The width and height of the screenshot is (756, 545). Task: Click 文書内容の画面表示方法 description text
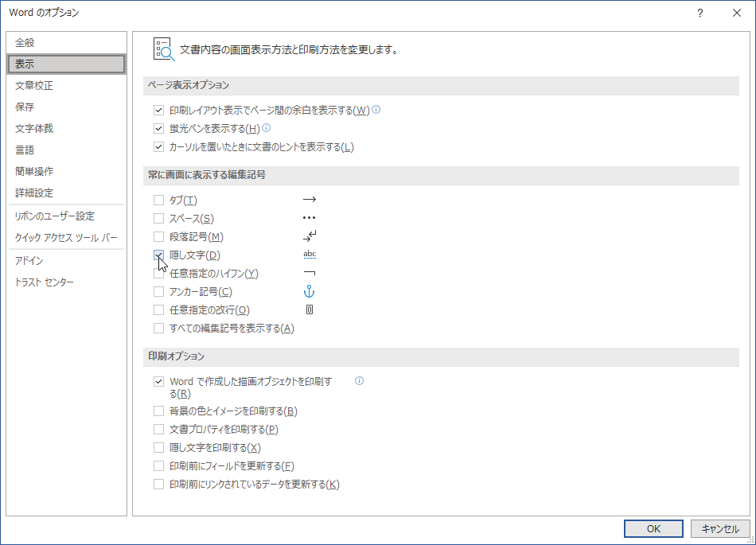click(x=288, y=49)
